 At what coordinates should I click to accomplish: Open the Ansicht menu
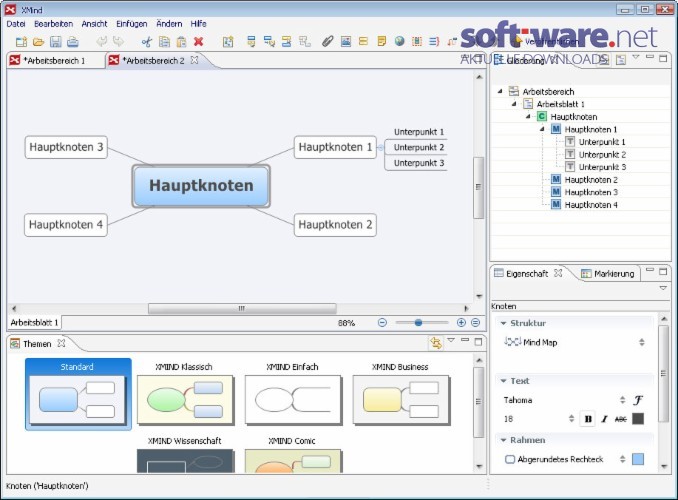pyautogui.click(x=94, y=24)
